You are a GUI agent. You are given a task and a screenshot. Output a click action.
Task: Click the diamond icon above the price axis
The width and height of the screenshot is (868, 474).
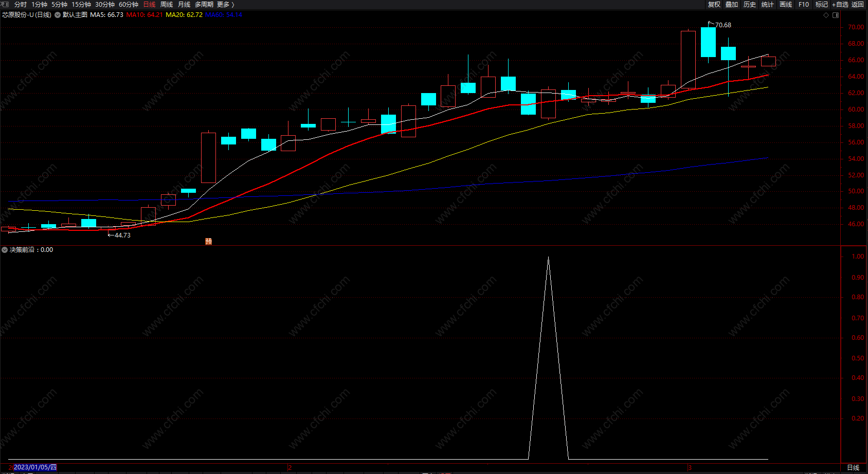[826, 15]
